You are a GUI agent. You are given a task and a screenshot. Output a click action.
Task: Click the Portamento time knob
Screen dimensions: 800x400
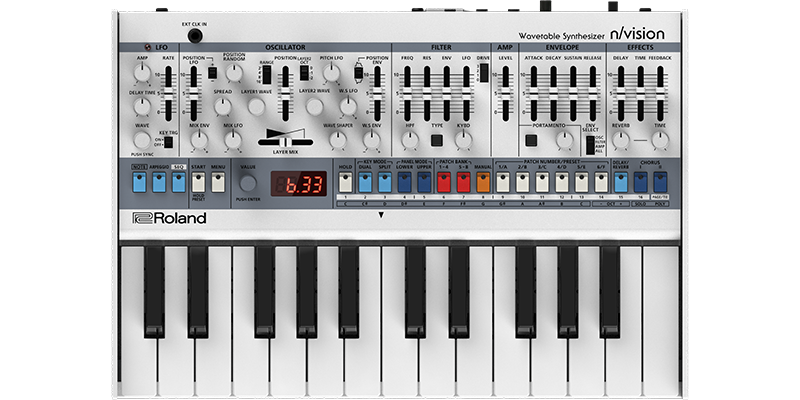pyautogui.click(x=564, y=140)
